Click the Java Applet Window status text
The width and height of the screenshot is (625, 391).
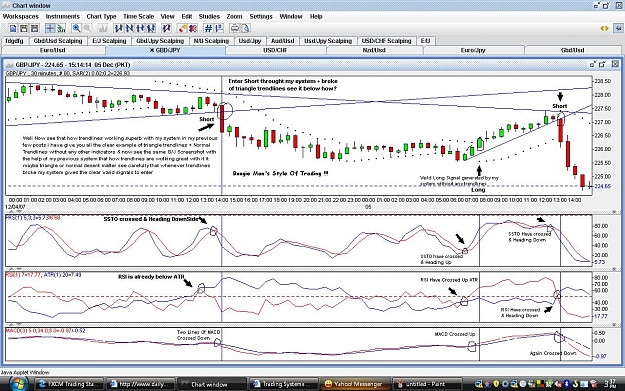(25, 372)
